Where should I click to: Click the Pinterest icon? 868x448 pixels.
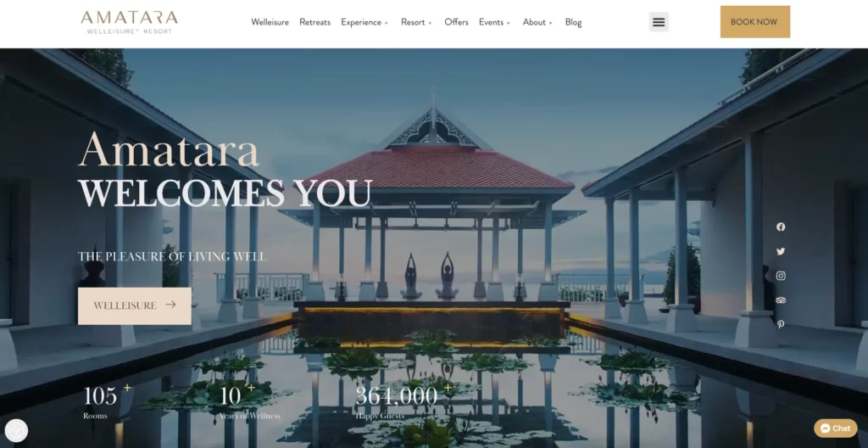click(x=781, y=324)
